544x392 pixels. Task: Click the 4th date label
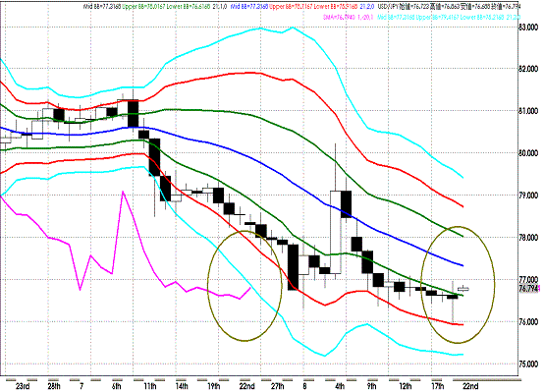click(340, 386)
